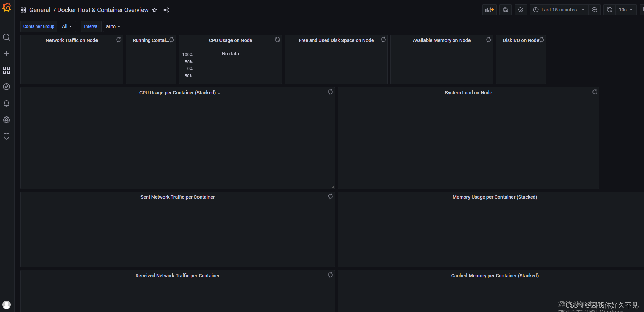Star this dashboard as favorite

coord(155,10)
